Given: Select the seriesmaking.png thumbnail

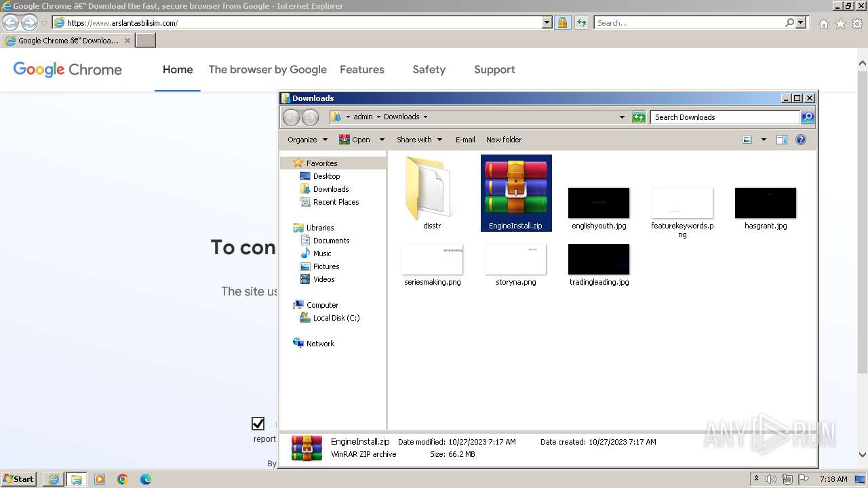Looking at the screenshot, I should [x=433, y=260].
